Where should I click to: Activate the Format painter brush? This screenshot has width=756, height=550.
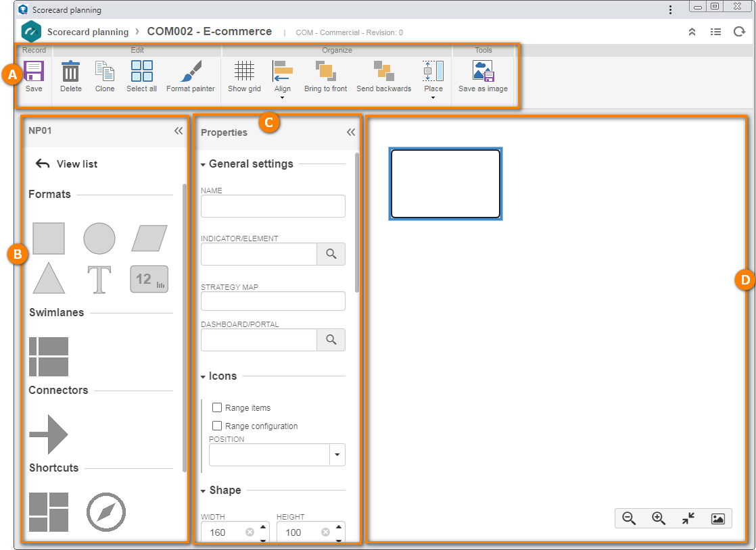pos(191,76)
